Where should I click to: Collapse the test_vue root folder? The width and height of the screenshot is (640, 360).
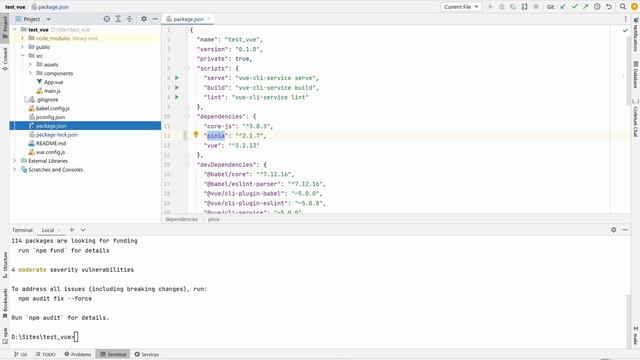15,29
